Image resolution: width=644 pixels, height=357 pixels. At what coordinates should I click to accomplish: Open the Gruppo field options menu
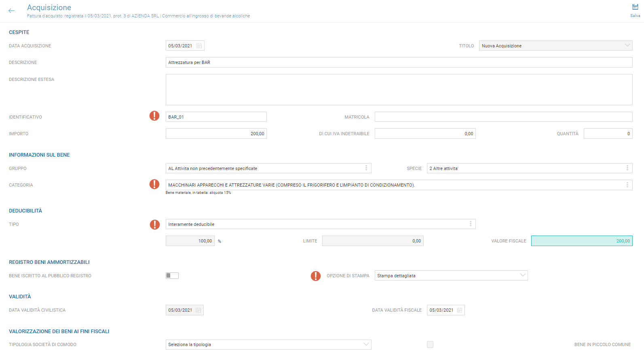point(366,168)
